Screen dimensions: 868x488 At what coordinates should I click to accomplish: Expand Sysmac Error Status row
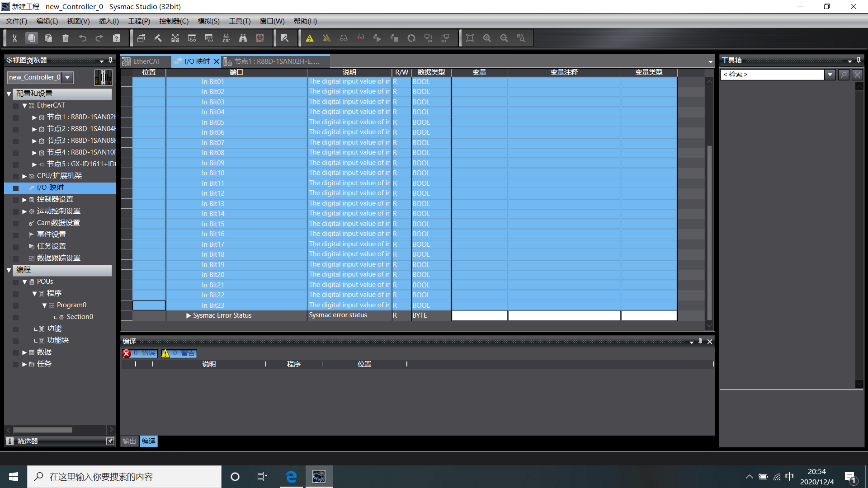pos(189,315)
